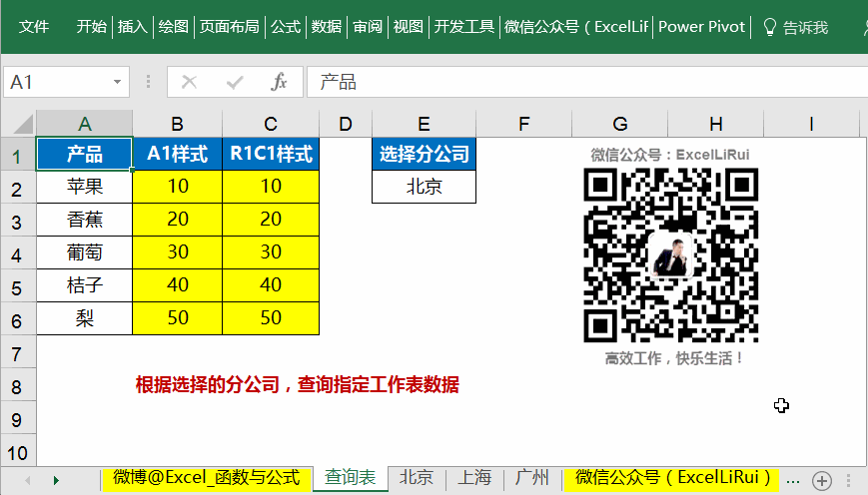The height and width of the screenshot is (495, 868).
Task: Click the QR code image
Action: click(671, 255)
